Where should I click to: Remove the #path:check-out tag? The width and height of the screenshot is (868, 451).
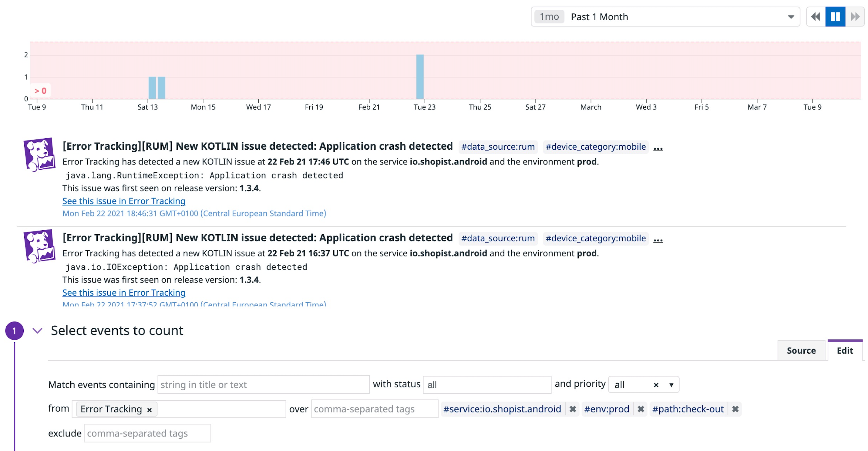click(x=736, y=409)
